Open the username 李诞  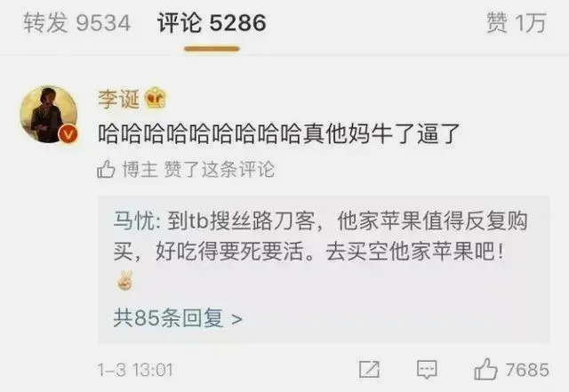[x=118, y=99]
